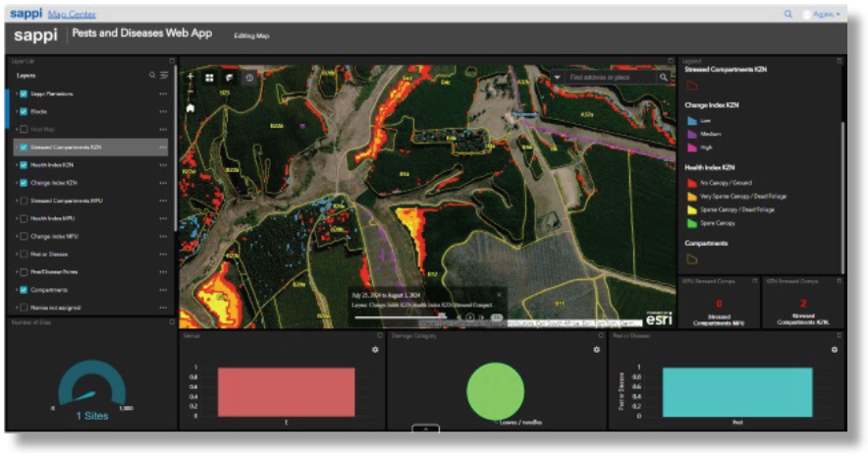Image resolution: width=868 pixels, height=461 pixels.
Task: Check the Heat Map layer checkbox
Action: tap(24, 130)
